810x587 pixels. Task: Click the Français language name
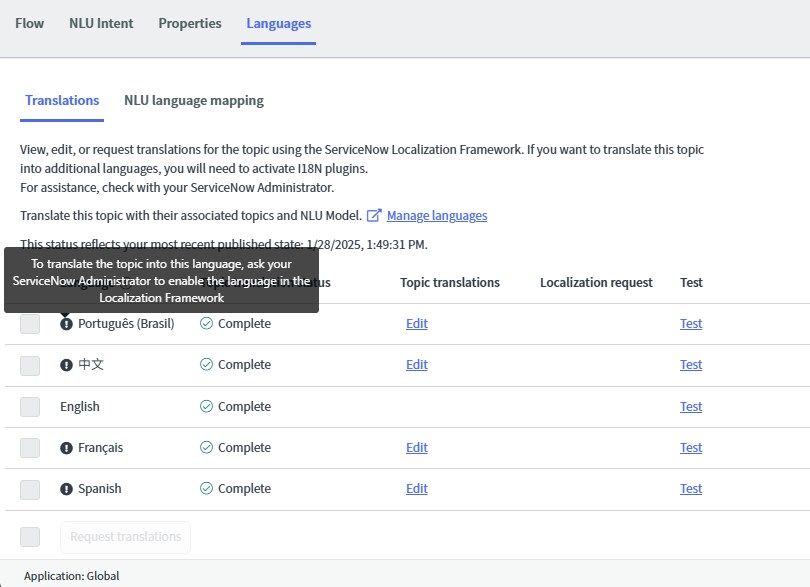coord(100,447)
